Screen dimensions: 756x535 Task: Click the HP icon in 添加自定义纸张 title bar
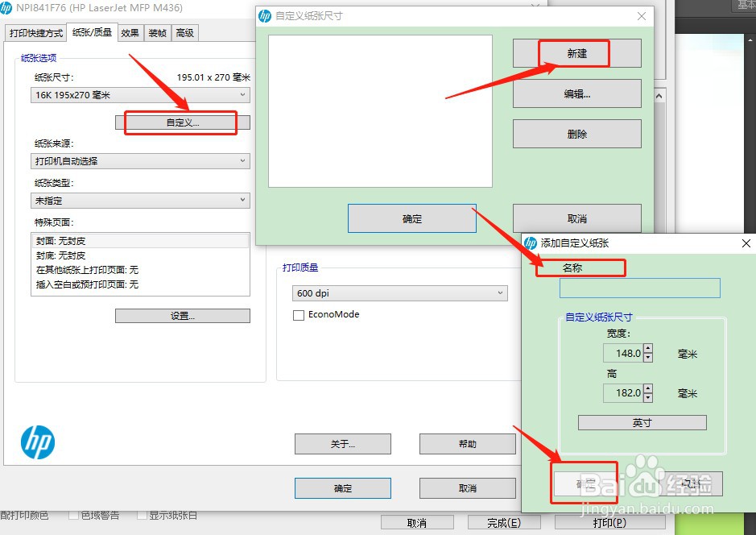531,243
